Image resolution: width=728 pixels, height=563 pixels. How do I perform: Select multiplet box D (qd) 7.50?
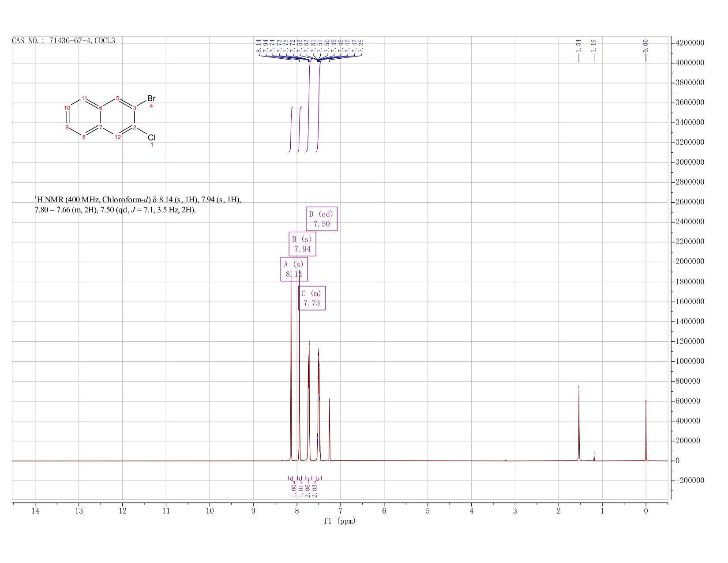(x=322, y=219)
